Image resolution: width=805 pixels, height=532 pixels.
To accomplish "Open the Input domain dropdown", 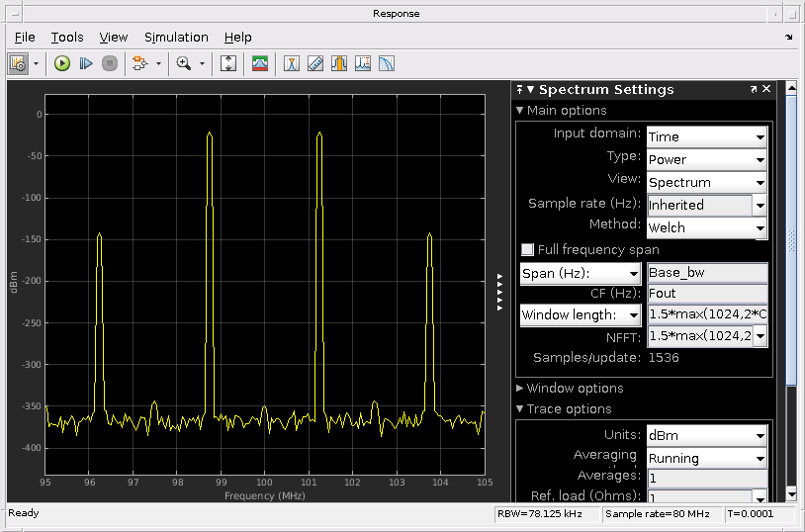I will (706, 136).
